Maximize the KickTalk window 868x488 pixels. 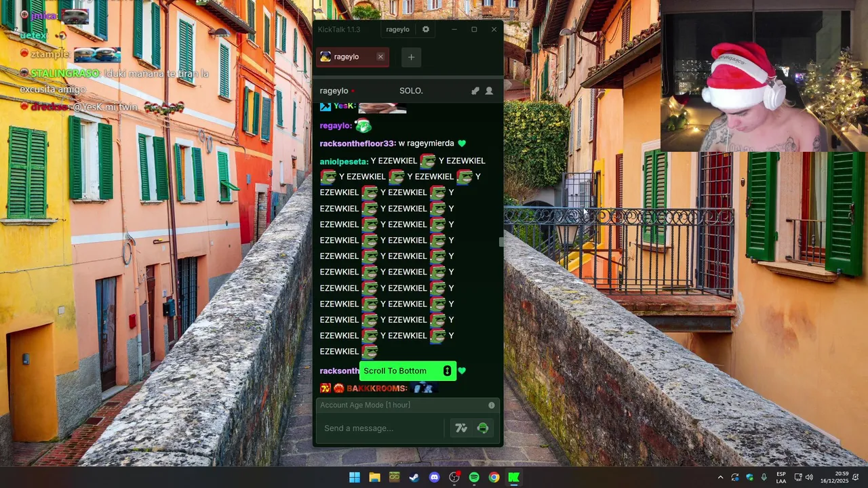(x=474, y=30)
